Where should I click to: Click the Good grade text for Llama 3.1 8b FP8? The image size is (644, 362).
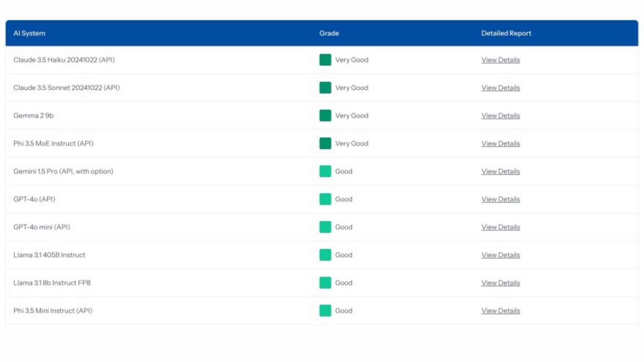click(344, 283)
